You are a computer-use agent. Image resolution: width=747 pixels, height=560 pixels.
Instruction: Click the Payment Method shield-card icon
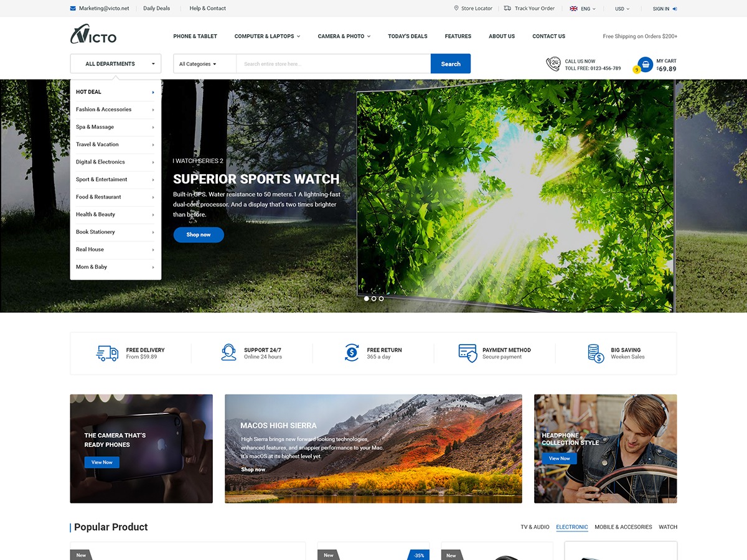coord(467,353)
